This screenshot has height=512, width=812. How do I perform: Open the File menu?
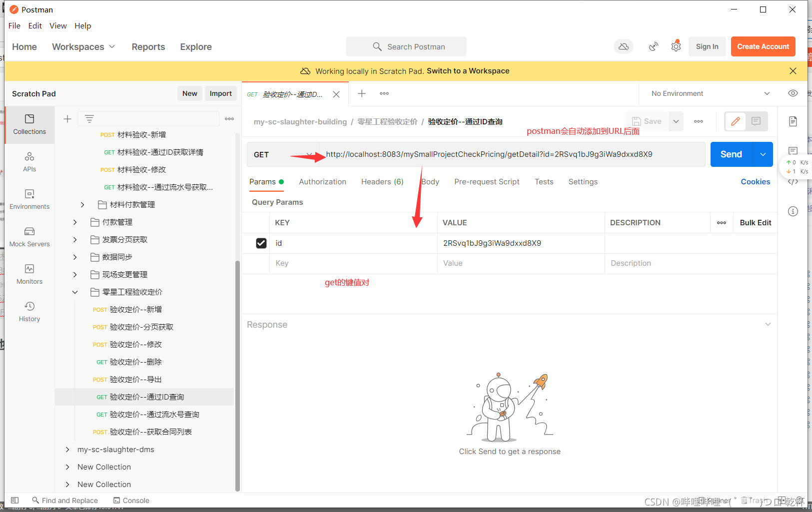point(14,26)
